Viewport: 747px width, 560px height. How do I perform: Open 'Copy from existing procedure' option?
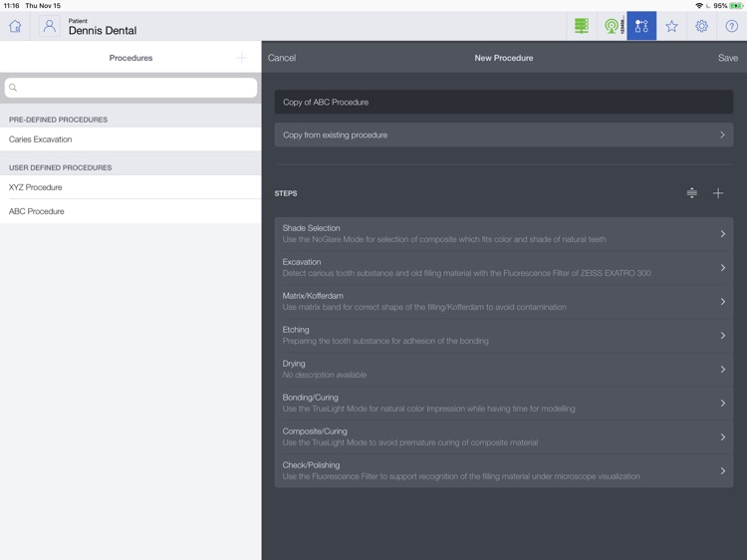coord(504,135)
